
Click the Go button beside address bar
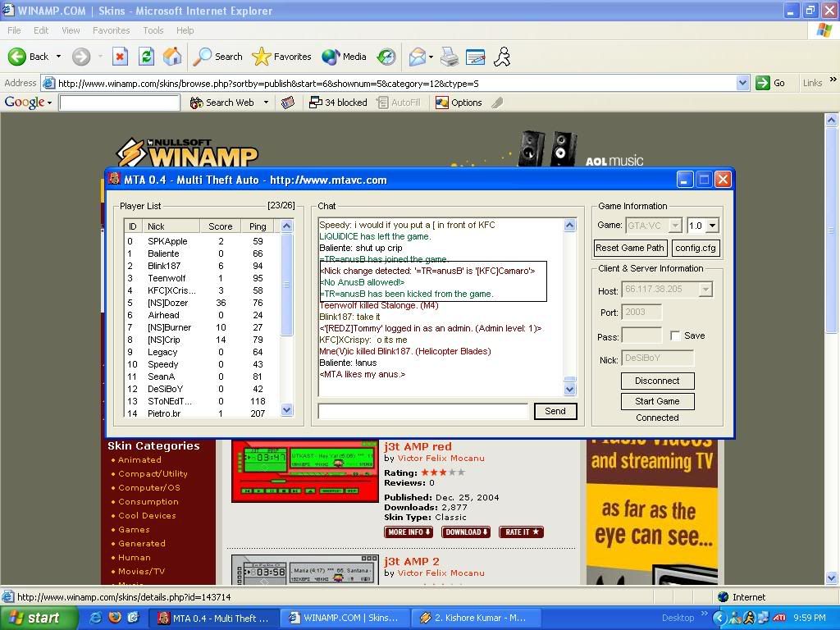(x=770, y=83)
